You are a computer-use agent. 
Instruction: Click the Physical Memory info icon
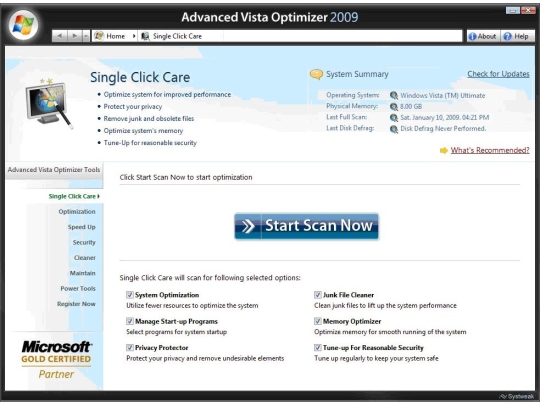394,106
